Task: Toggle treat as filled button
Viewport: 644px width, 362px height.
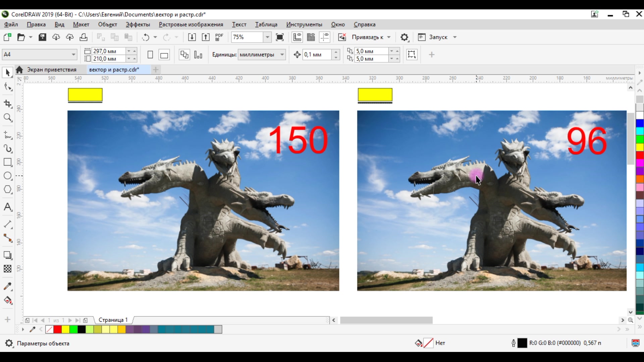Action: click(412, 55)
